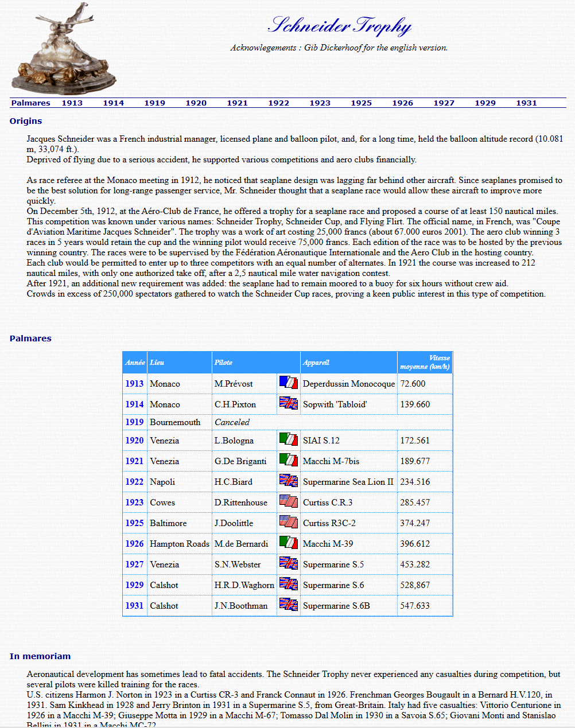Go to 1925 in the navigation bar
The height and width of the screenshot is (728, 575).
pos(362,103)
